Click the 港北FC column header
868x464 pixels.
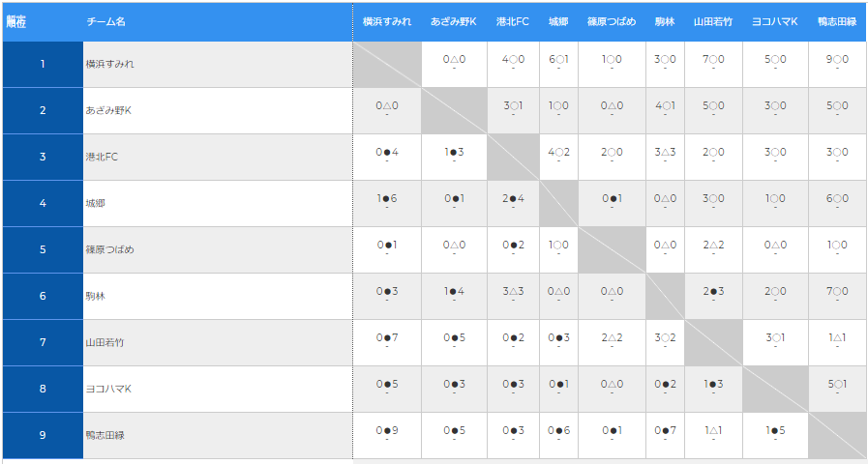click(513, 21)
